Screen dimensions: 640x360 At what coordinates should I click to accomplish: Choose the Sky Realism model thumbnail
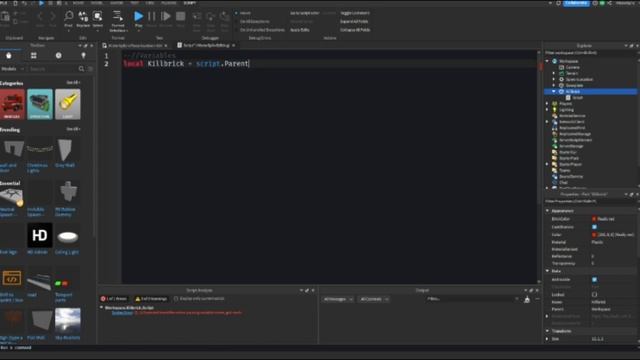pyautogui.click(x=68, y=321)
